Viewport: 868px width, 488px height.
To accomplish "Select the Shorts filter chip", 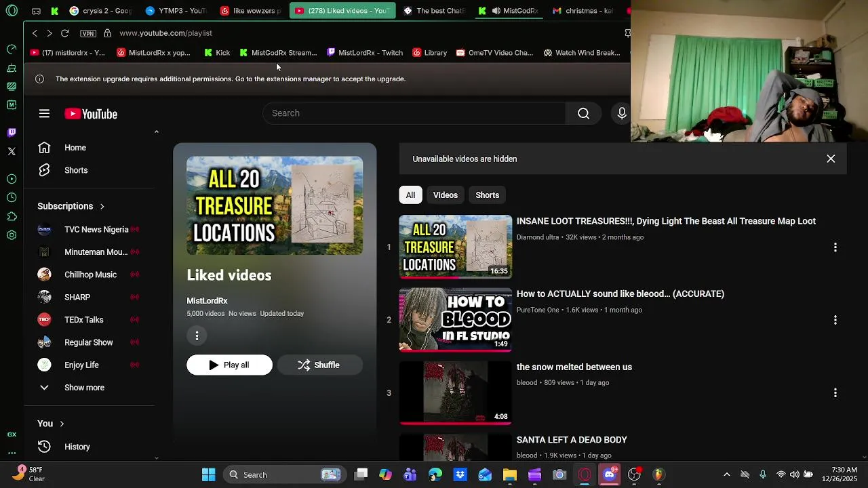I will point(487,195).
